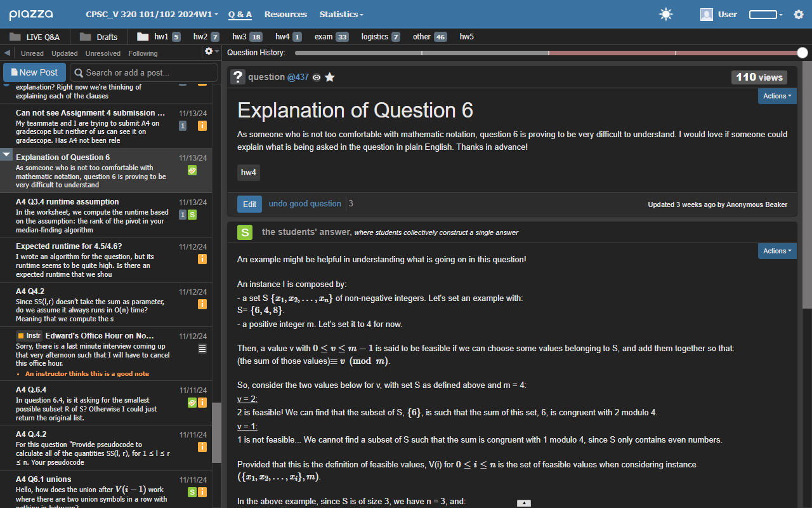Click the green endorsed icon on Explanation of Question 6
Image resolution: width=812 pixels, height=508 pixels.
coord(192,170)
